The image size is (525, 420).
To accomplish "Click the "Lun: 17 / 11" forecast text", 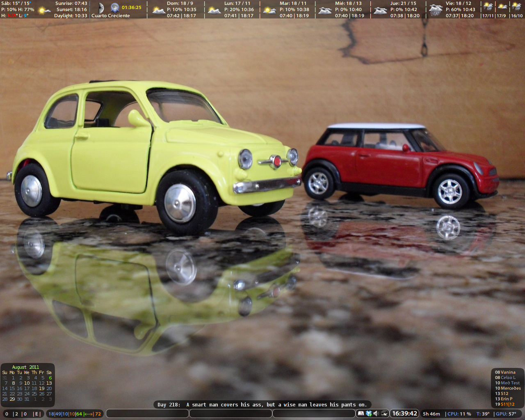I will pyautogui.click(x=237, y=3).
